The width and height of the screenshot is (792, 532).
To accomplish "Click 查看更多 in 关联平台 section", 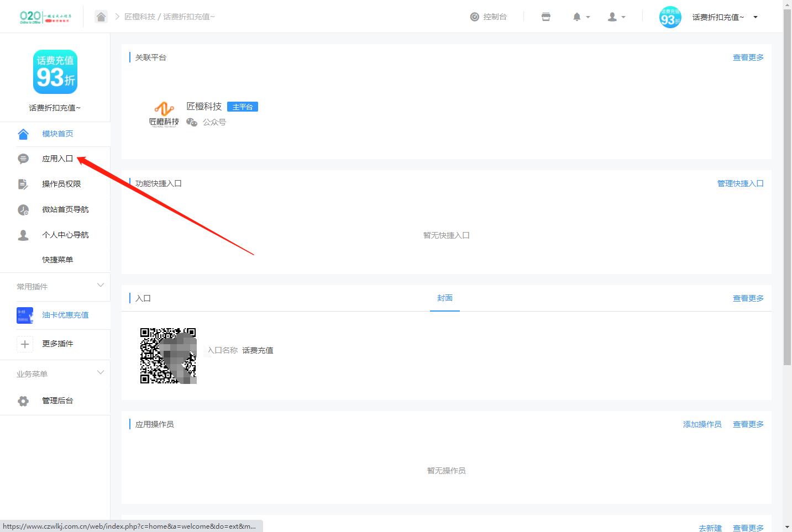I will (748, 57).
